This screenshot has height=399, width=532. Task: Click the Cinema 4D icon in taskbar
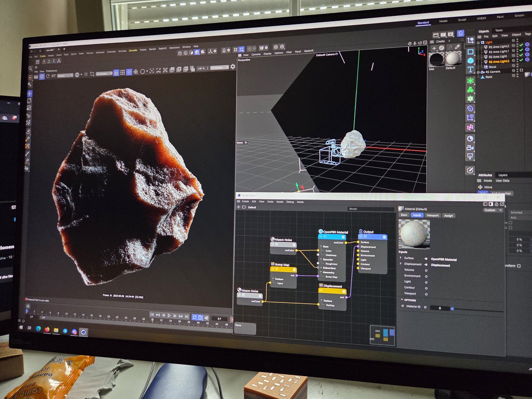(83, 332)
